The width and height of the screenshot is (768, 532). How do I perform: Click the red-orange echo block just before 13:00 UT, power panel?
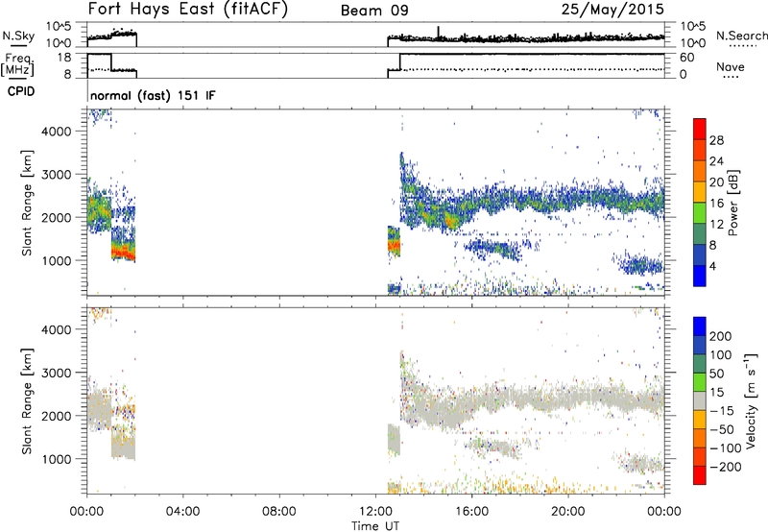(x=394, y=245)
